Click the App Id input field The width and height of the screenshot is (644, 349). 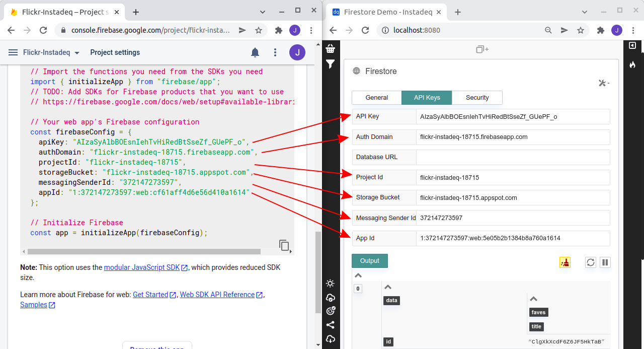point(513,238)
